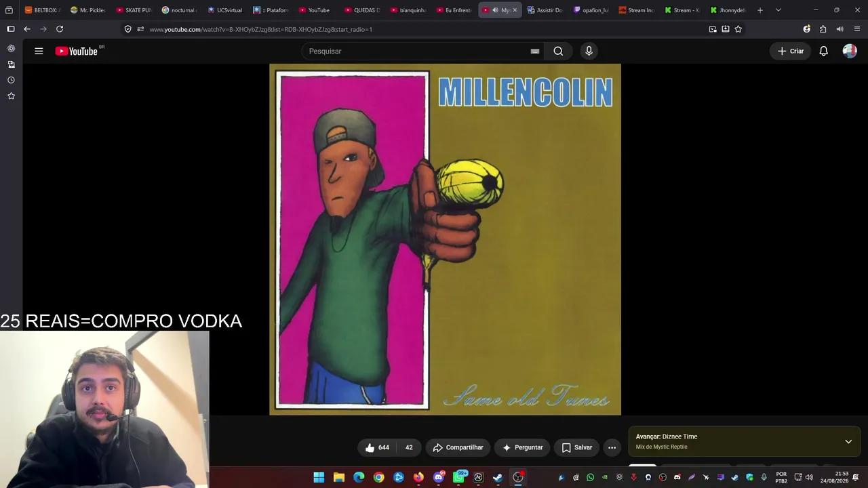Open the taskbar clock showing 21:53
This screenshot has height=488, width=868.
point(834,477)
